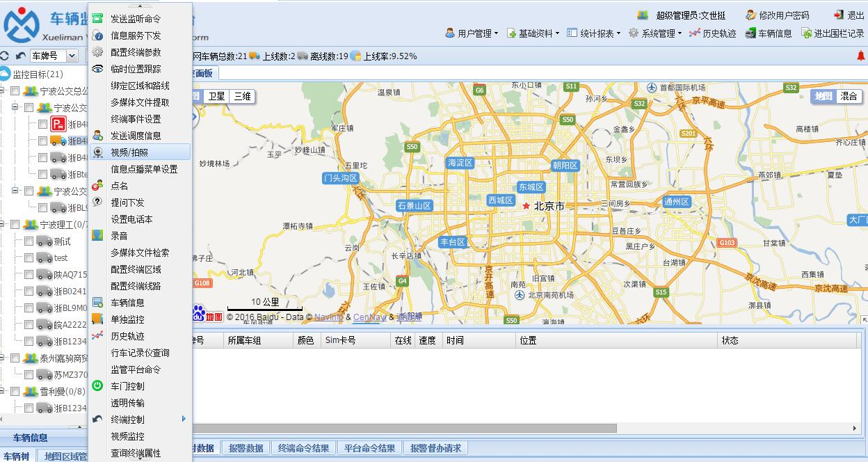This screenshot has width=868, height=462.
Task: Toggle the 雪利曼(0/8) group checkbox
Action: click(15, 391)
